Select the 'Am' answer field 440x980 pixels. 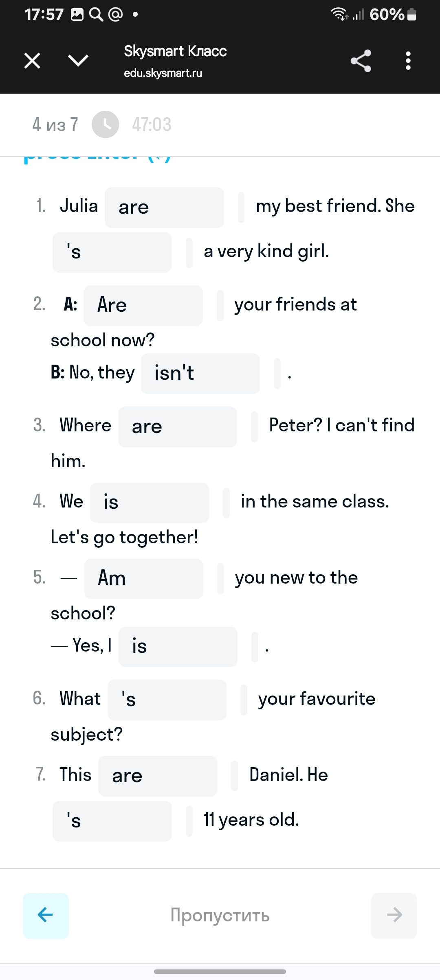pyautogui.click(x=144, y=579)
